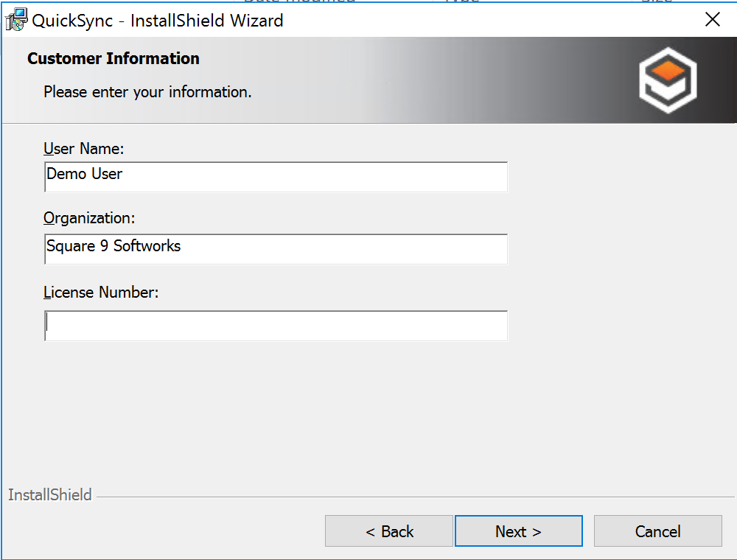Click the "InstallShield" footer text
737x560 pixels.
pos(50,494)
